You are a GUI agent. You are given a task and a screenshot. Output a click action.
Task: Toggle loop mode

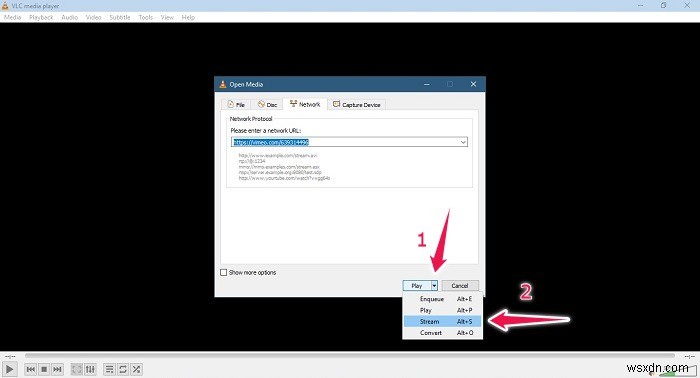[123, 369]
